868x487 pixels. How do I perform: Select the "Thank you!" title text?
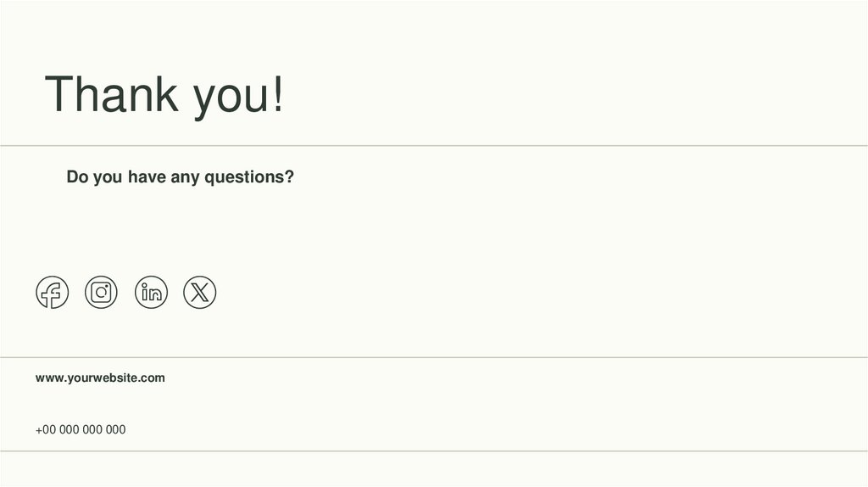pos(164,94)
